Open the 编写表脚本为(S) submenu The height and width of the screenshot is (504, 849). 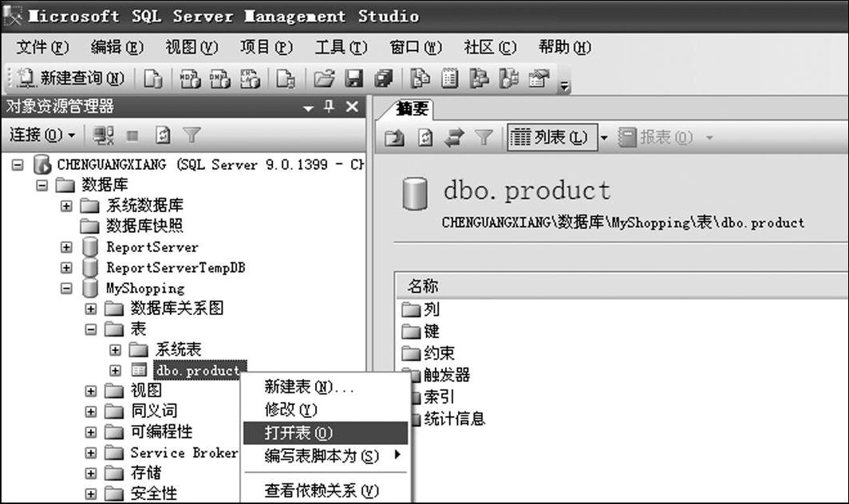(325, 456)
